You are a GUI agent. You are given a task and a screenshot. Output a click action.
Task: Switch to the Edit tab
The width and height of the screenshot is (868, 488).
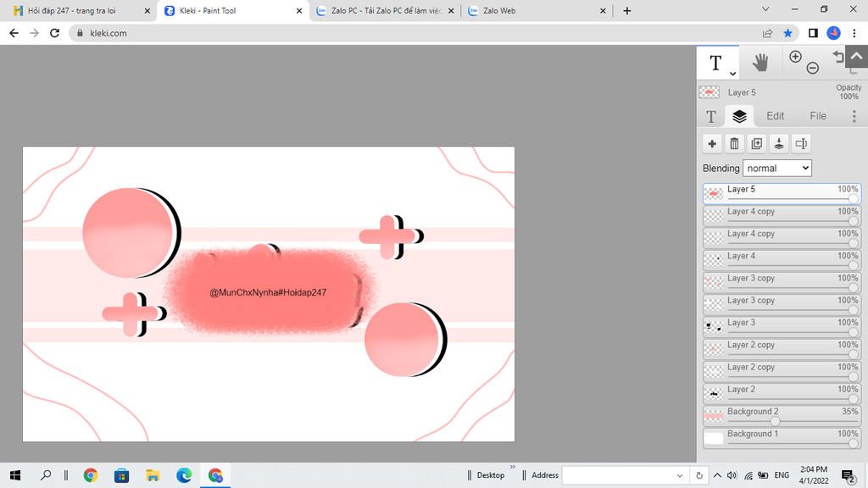point(775,116)
